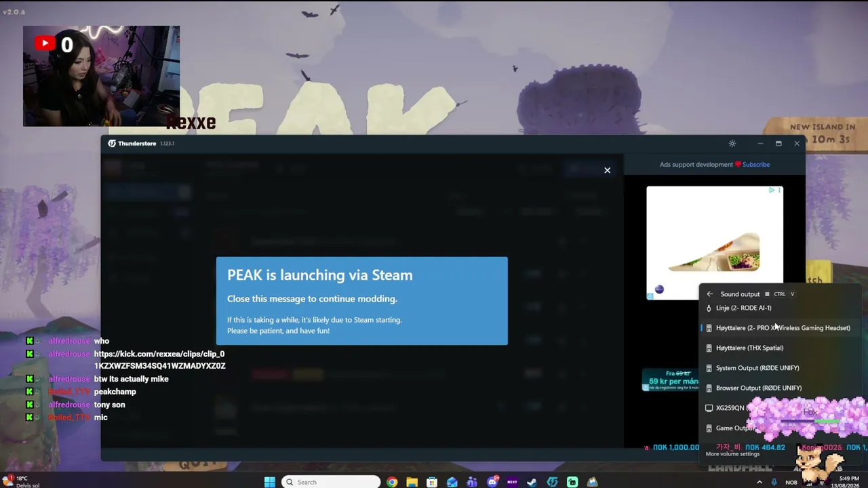Go back from Sound output panel
This screenshot has width=868, height=488.
tap(709, 294)
